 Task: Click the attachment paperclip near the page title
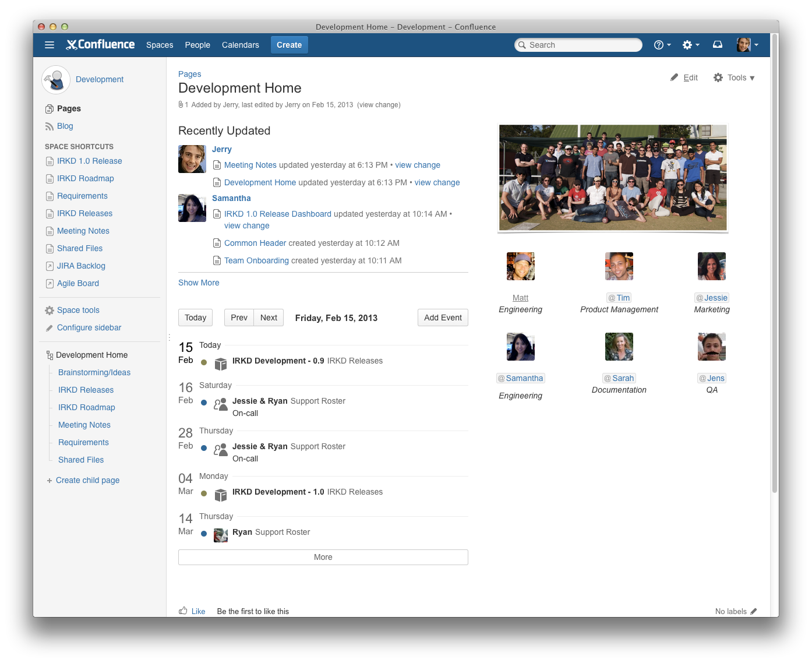click(x=180, y=104)
